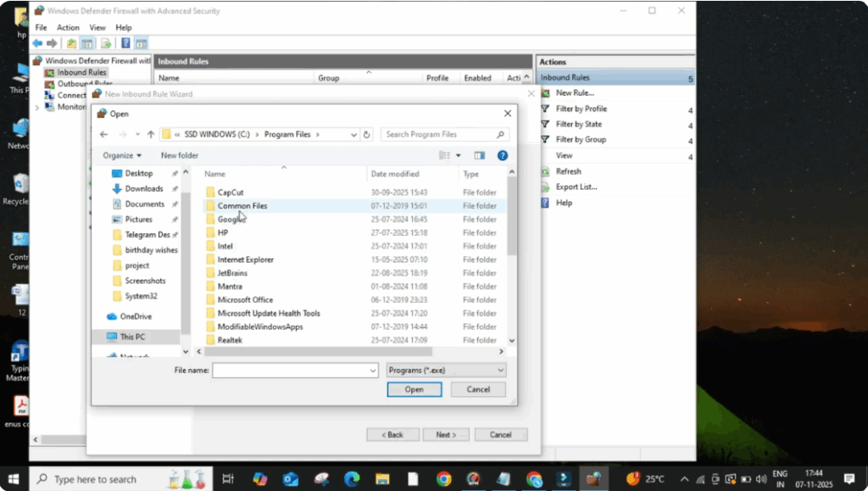This screenshot has width=868, height=491.
Task: Open Task View from the taskbar
Action: (x=227, y=479)
